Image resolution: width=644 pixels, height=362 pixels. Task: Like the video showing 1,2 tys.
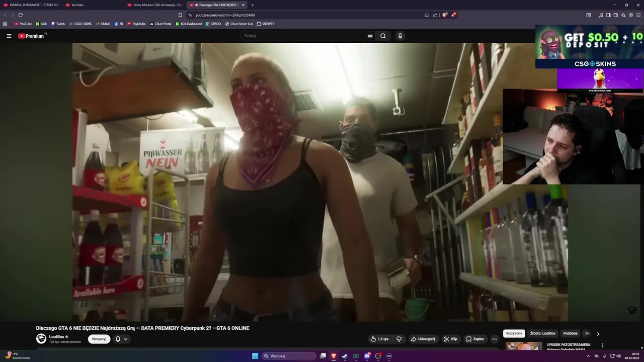[x=380, y=339]
